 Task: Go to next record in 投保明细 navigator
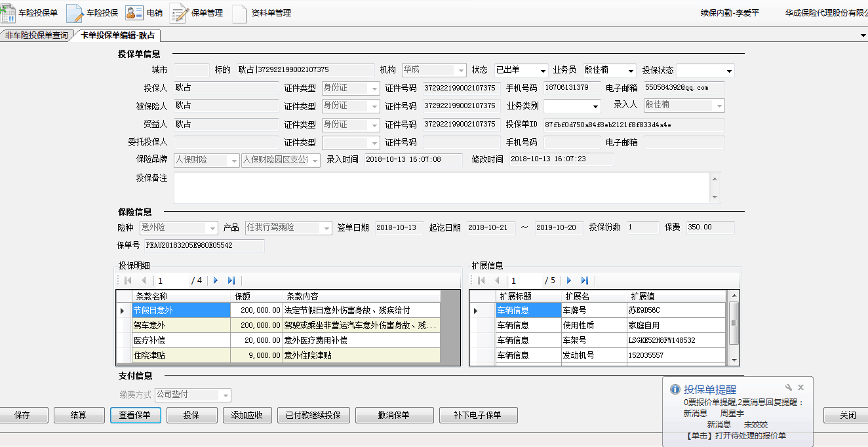[216, 281]
